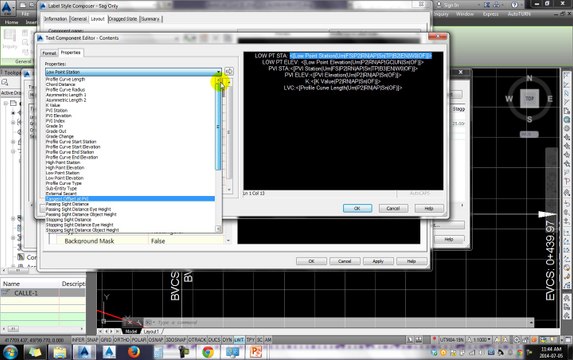The height and width of the screenshot is (360, 573).
Task: Click the properties dropdown list vertical scrollbar thumb
Action: [x=219, y=126]
